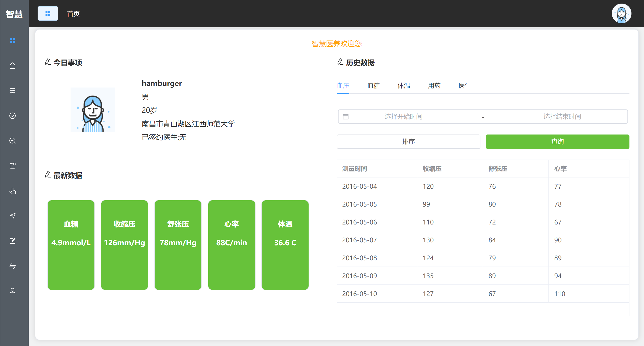Image resolution: width=644 pixels, height=346 pixels.
Task: Click systolic value 135 in 2016-05-09 row
Action: (x=428, y=276)
